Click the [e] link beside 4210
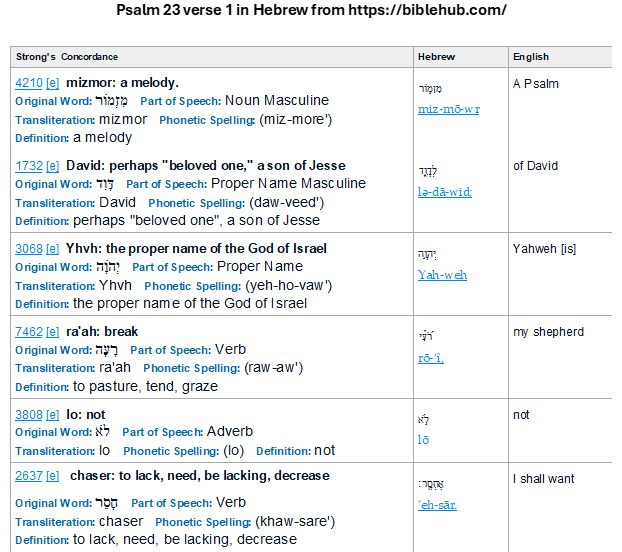This screenshot has height=552, width=622. click(52, 83)
